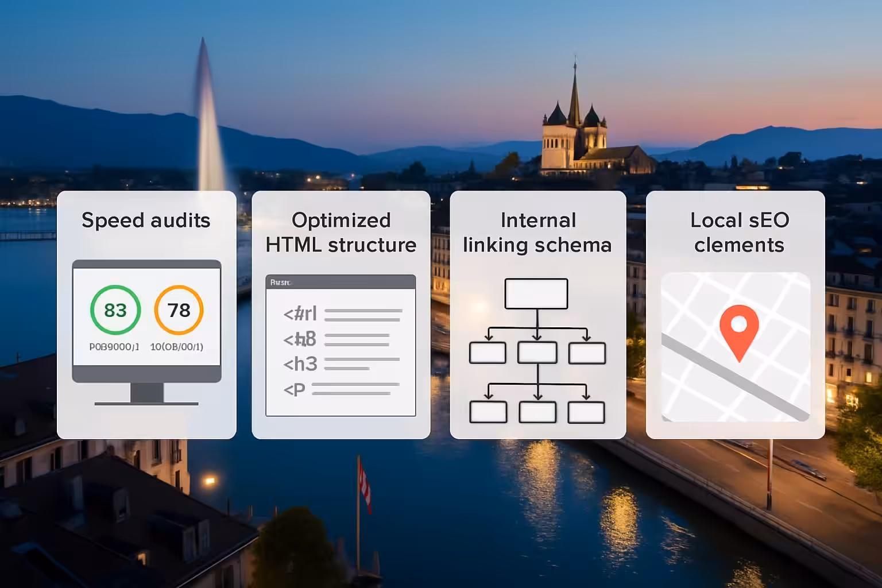Image resolution: width=882 pixels, height=588 pixels.
Task: Click the "Local sEO clements" heading
Action: pyautogui.click(x=739, y=233)
